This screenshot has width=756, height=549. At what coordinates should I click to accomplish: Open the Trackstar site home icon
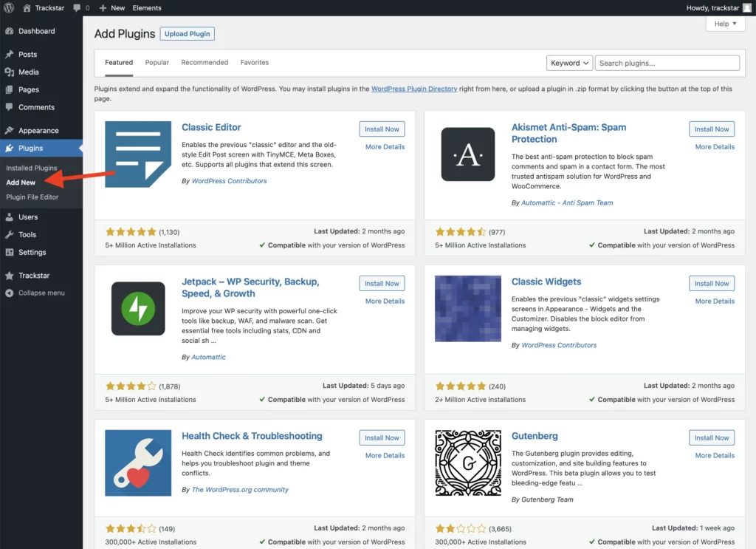tap(27, 7)
